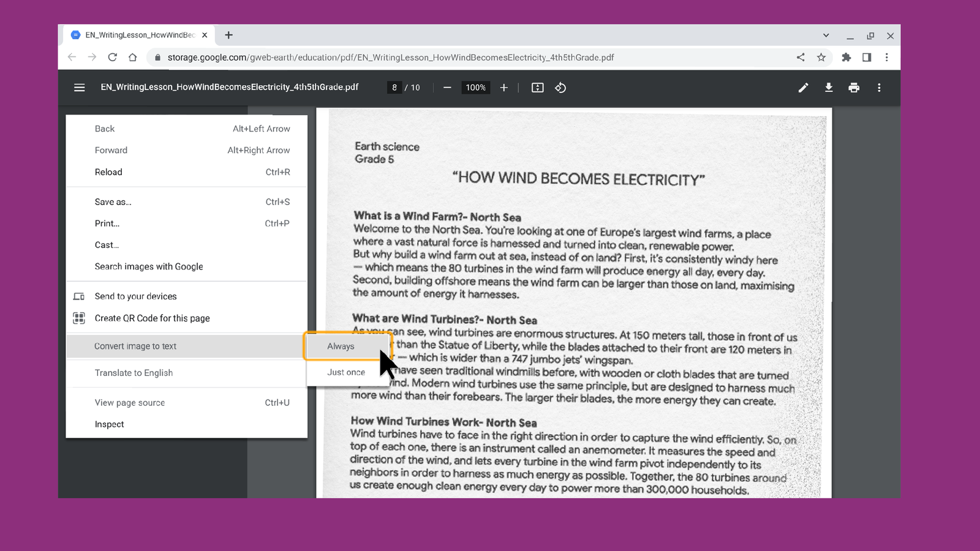Open the browser Extensions puzzle menu

[x=846, y=57]
